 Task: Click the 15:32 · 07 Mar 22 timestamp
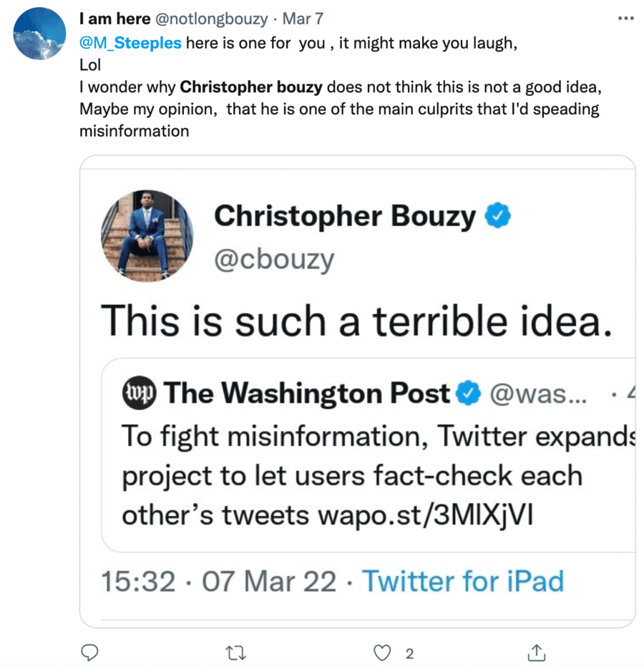(x=218, y=580)
